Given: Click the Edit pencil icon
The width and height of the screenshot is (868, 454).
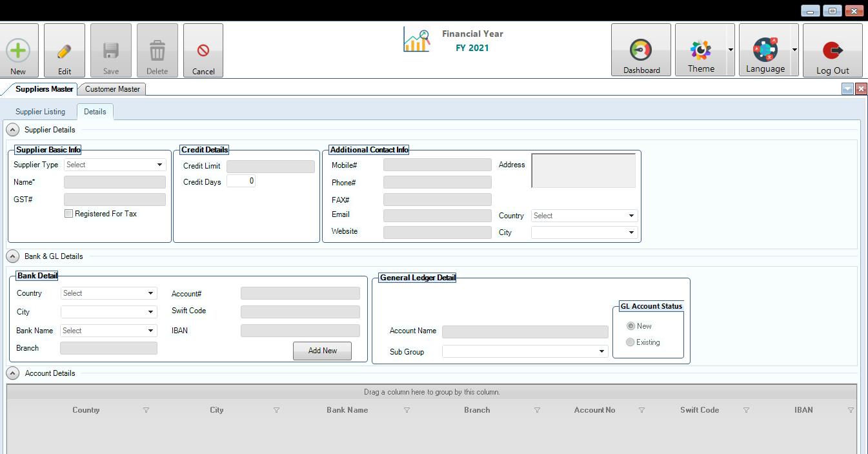Looking at the screenshot, I should tap(64, 51).
